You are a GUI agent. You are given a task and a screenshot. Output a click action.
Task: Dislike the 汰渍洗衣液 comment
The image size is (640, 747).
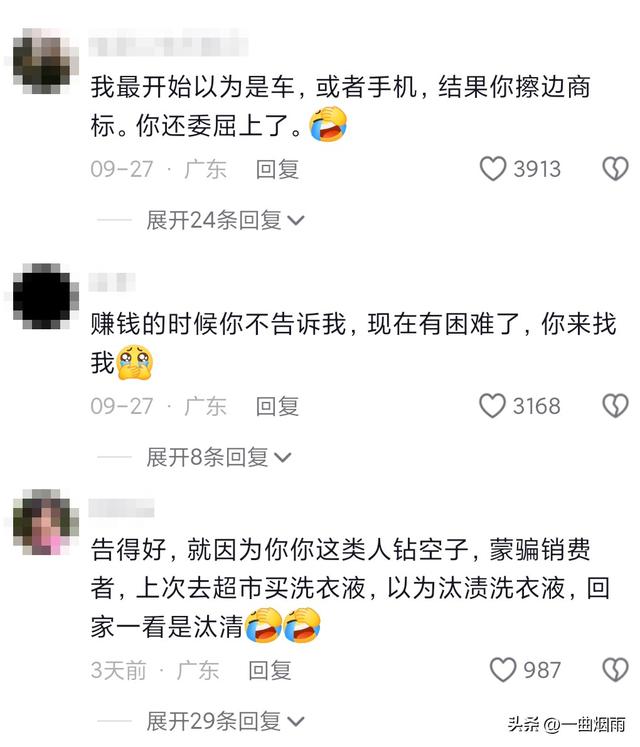(x=615, y=670)
